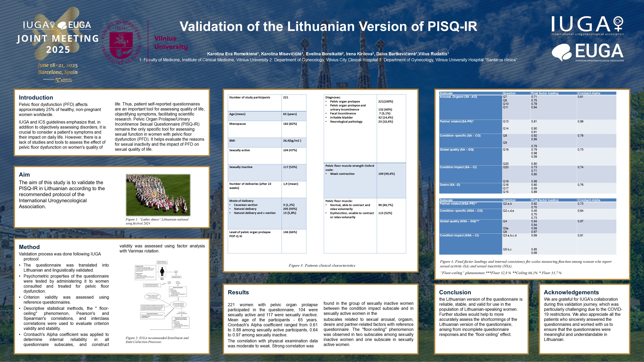Click the '104 (47%)' value cell
Screen dimensions: 644x362
click(x=294, y=156)
